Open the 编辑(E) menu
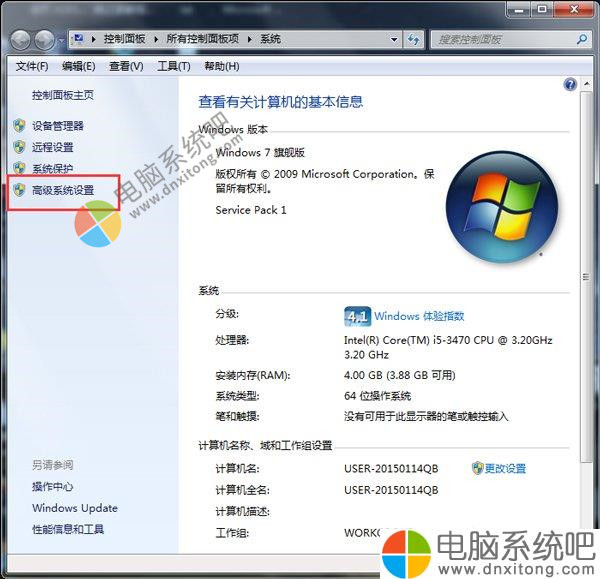The height and width of the screenshot is (579, 600). pyautogui.click(x=79, y=67)
